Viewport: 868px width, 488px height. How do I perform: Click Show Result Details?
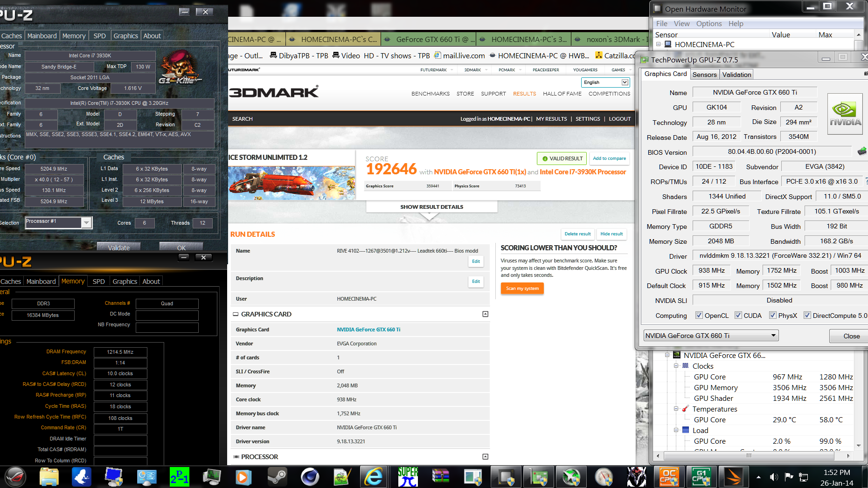point(431,207)
